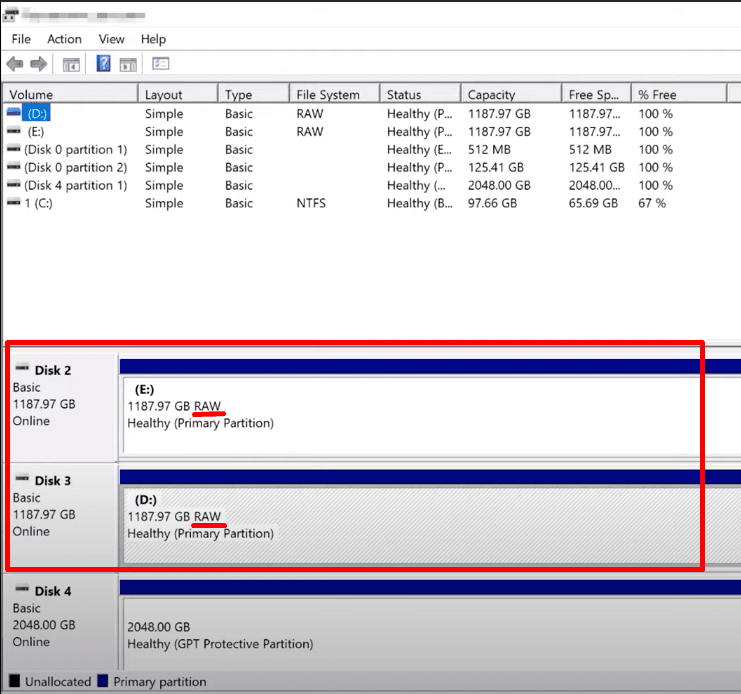This screenshot has width=741, height=694.
Task: Click the Back arrow toolbar icon
Action: point(15,63)
